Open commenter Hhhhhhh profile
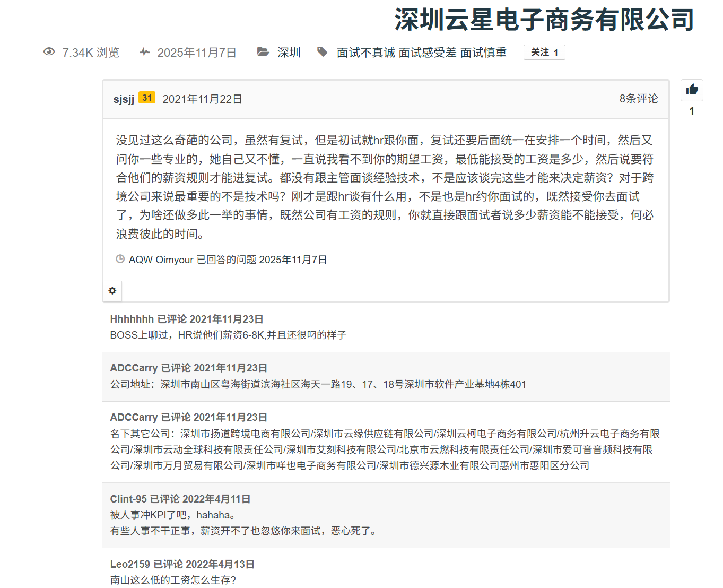723x588 pixels. 132,319
